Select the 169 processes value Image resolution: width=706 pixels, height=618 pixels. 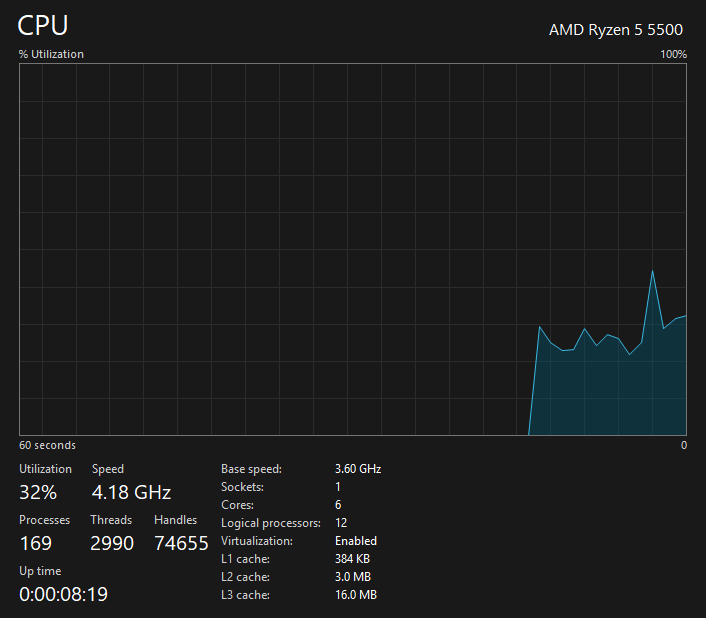click(36, 543)
